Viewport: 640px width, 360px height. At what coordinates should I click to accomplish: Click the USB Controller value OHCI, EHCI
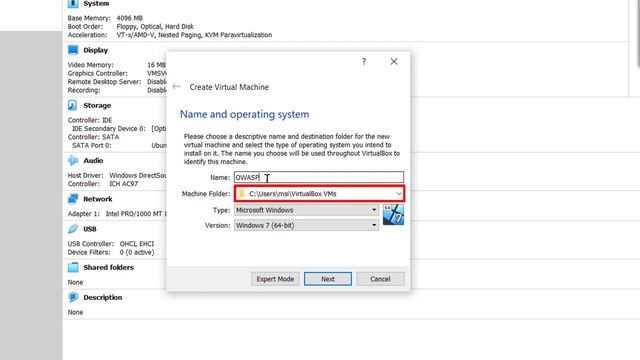(137, 244)
